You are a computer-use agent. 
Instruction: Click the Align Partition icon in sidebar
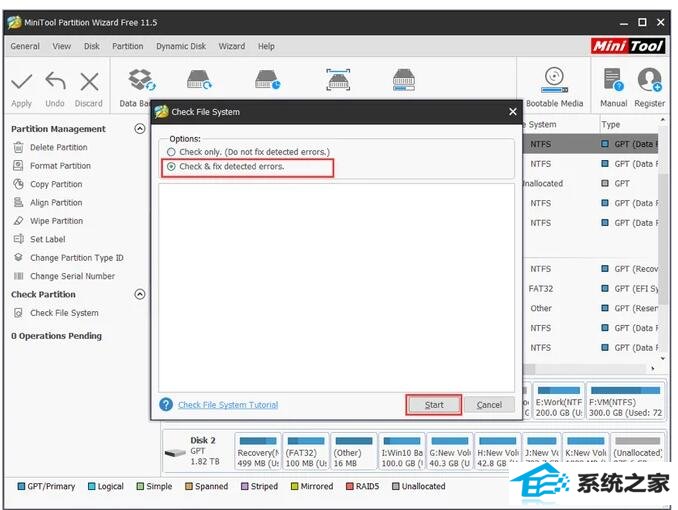(18, 202)
